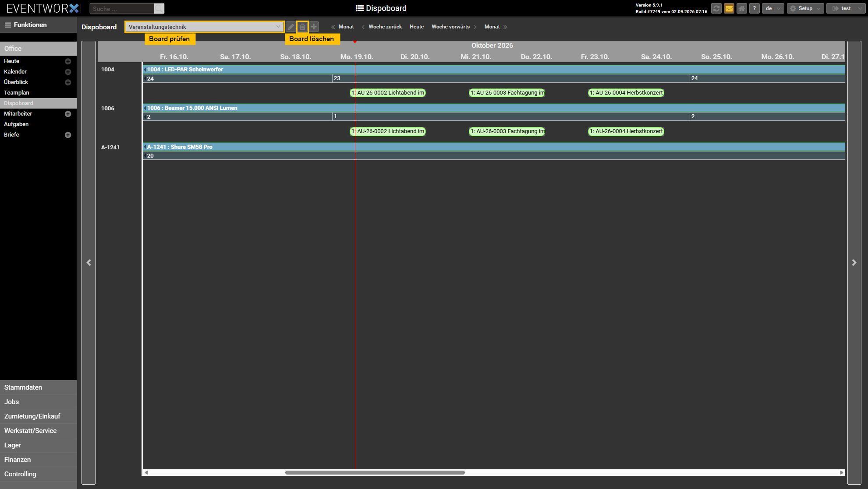Image resolution: width=868 pixels, height=489 pixels.
Task: Open the yellow mail envelope icon
Action: point(729,8)
